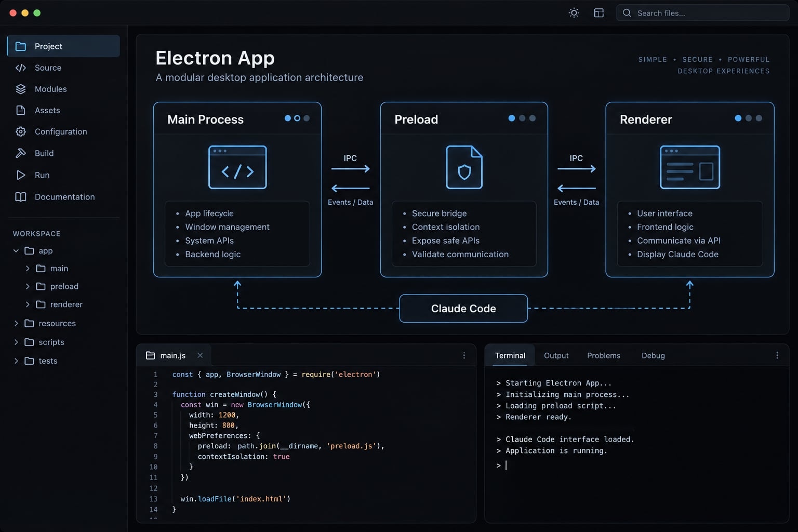Click 'Display Claude Code' bullet in Renderer
Viewport: 798px width, 532px height.
[677, 254]
